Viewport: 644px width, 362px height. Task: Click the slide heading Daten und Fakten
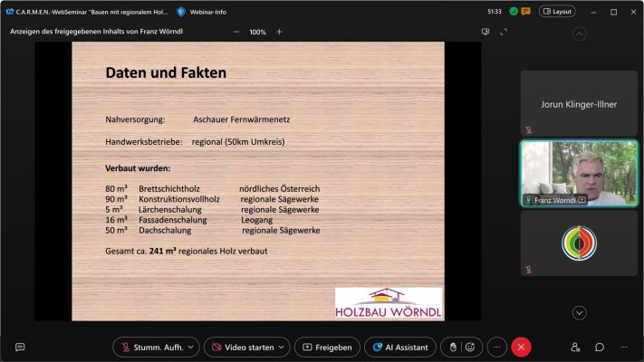pyautogui.click(x=166, y=72)
